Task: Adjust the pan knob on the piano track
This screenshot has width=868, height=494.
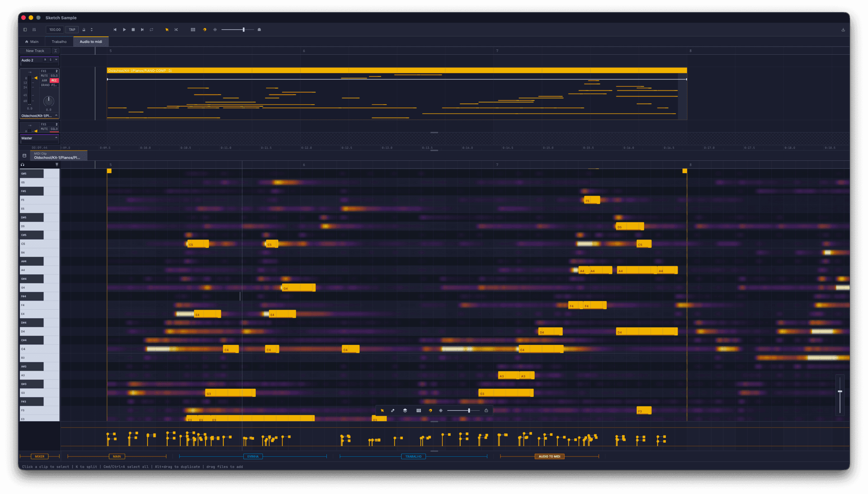Action: coord(48,101)
